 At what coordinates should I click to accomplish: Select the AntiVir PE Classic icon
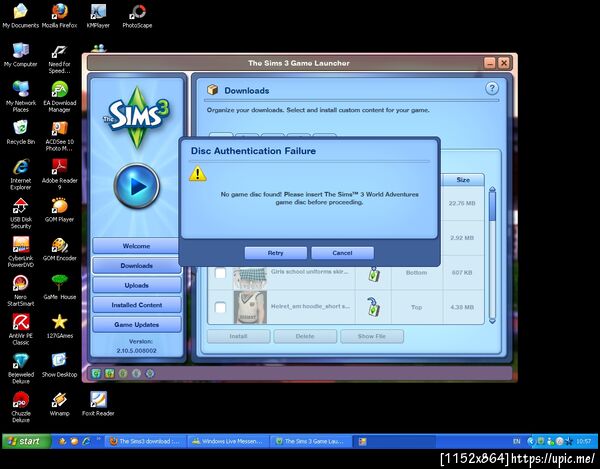point(21,329)
